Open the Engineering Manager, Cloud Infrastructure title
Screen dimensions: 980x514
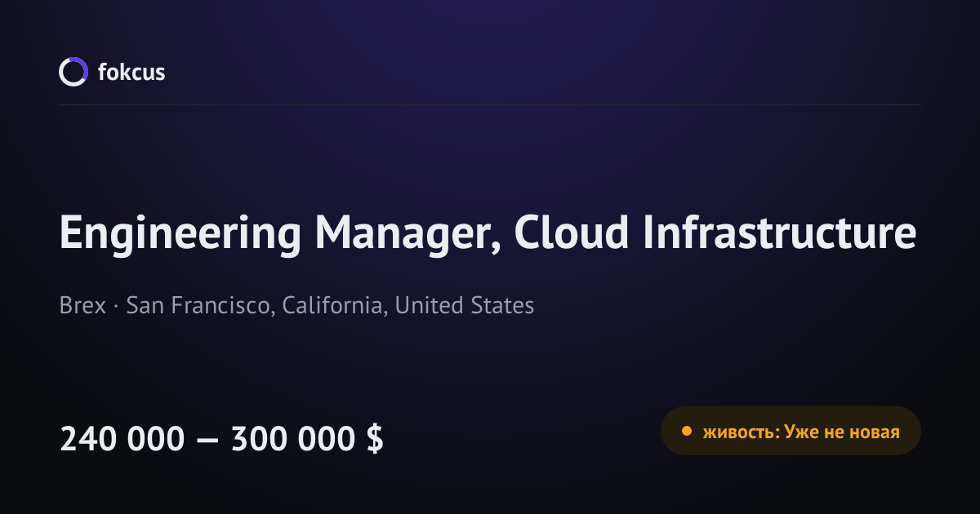pos(488,233)
